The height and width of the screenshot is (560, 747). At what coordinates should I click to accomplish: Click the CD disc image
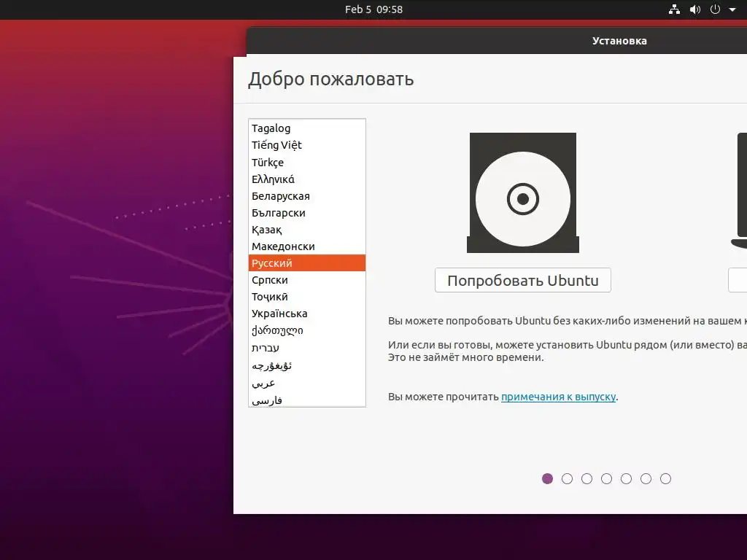[x=522, y=192]
